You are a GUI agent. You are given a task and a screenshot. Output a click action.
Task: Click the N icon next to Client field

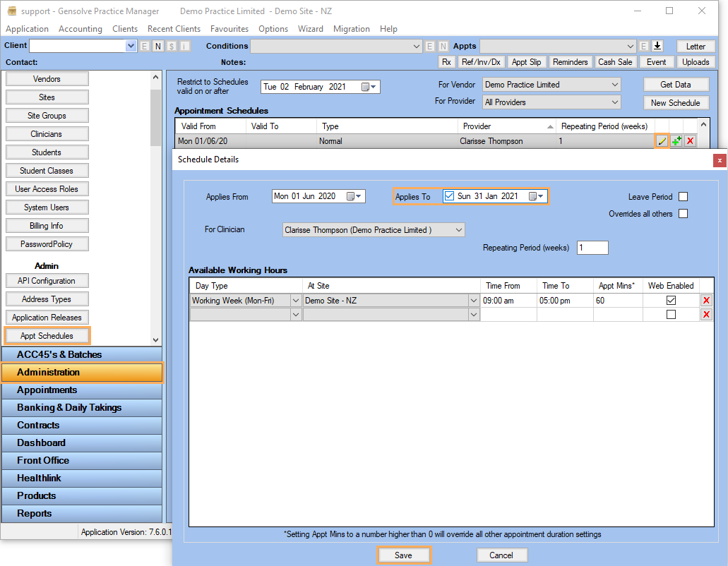point(158,46)
